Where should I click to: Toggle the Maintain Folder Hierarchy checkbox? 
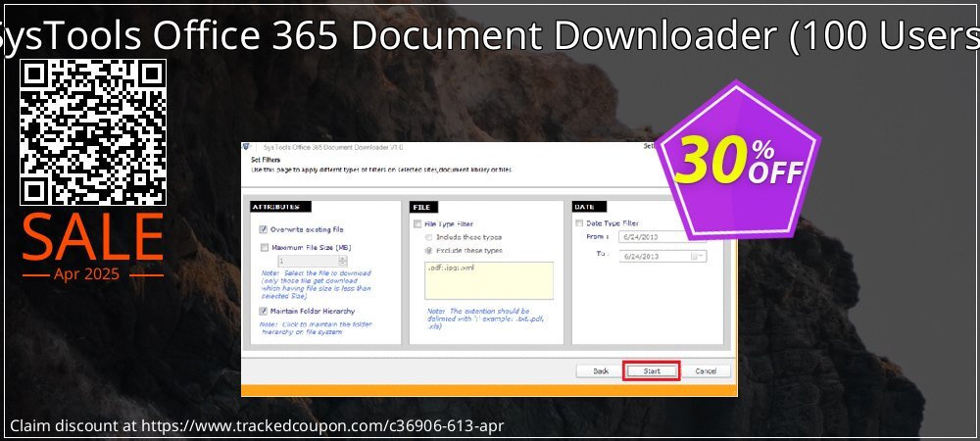[x=264, y=311]
